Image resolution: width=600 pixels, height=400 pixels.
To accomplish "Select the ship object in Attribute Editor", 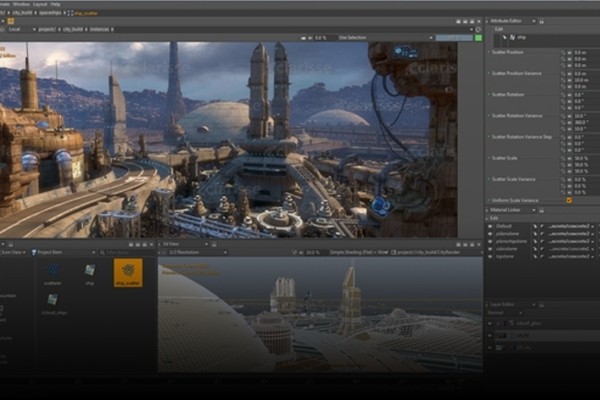I will (x=522, y=37).
